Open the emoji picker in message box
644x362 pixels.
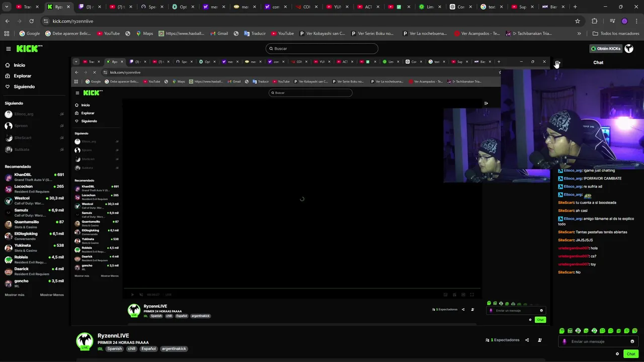coord(632,341)
